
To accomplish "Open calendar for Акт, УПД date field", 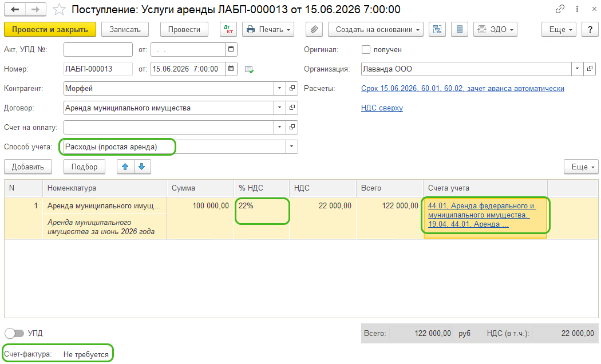I will 231,49.
